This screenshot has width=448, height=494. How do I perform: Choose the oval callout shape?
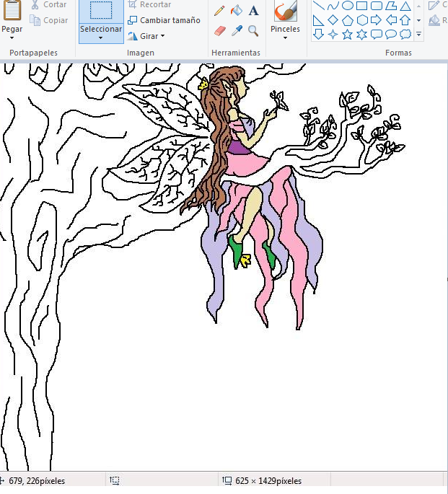click(391, 34)
